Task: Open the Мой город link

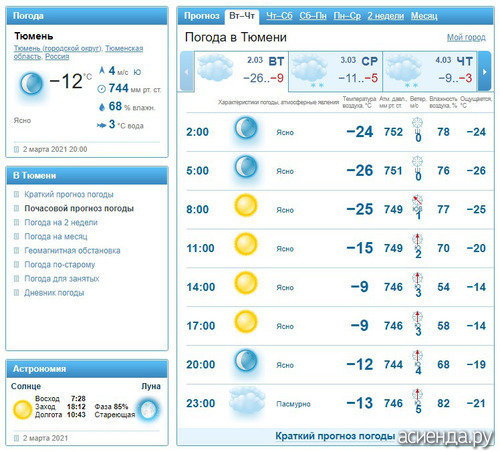Action: [x=466, y=37]
